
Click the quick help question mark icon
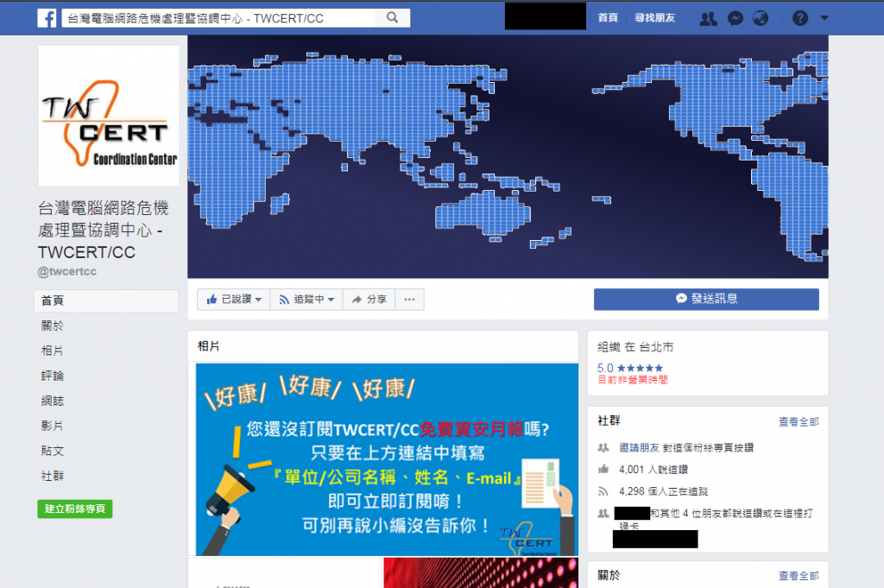[x=800, y=19]
